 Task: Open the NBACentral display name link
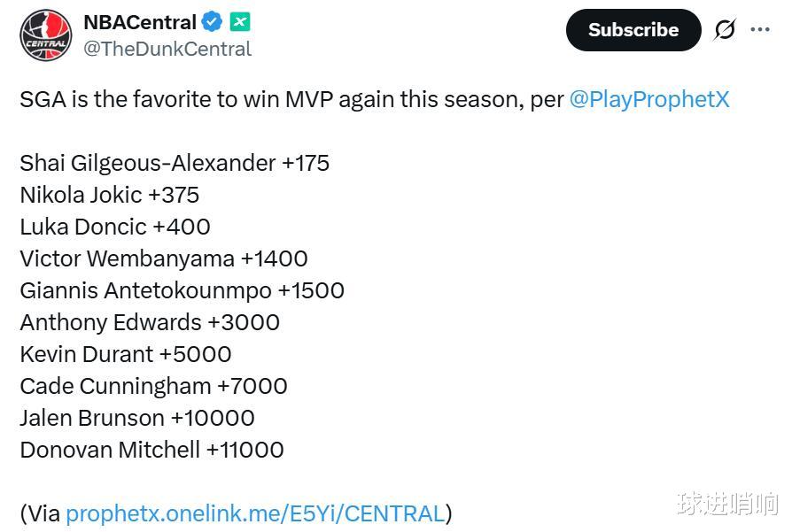140,22
